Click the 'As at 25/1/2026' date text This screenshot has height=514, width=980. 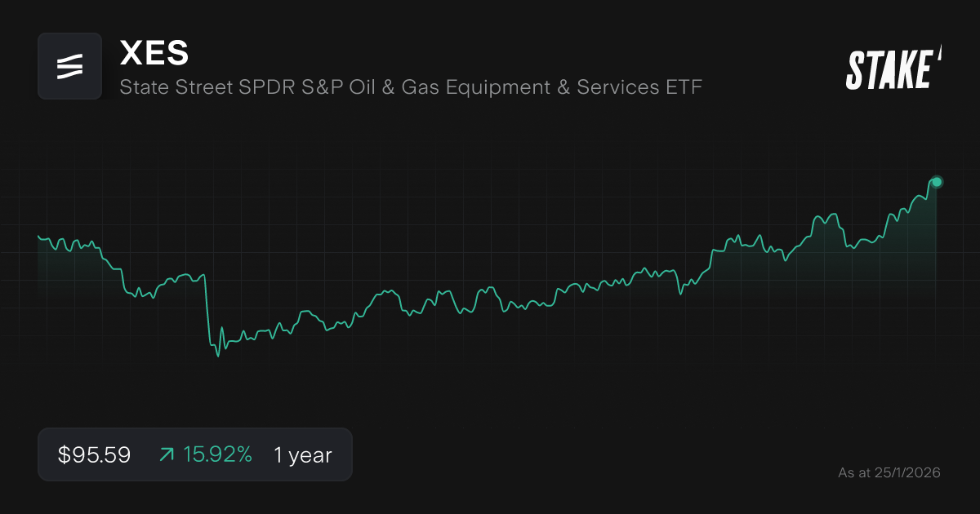(889, 472)
